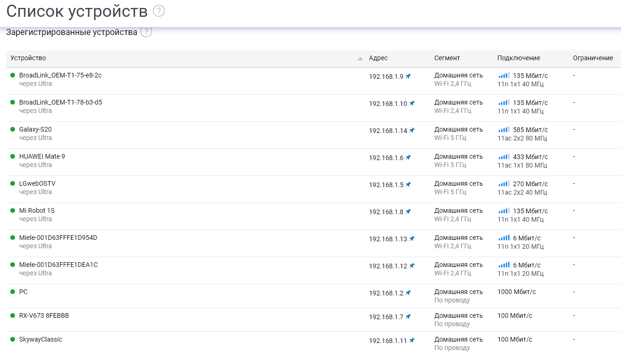637x364 pixels.
Task: Select the RX-V673 8FEBBB device row
Action: pos(44,315)
